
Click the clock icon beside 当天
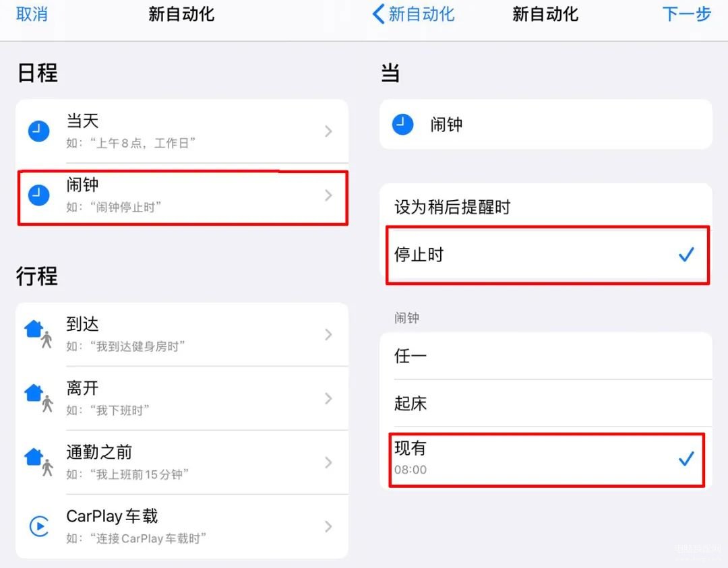coord(39,131)
